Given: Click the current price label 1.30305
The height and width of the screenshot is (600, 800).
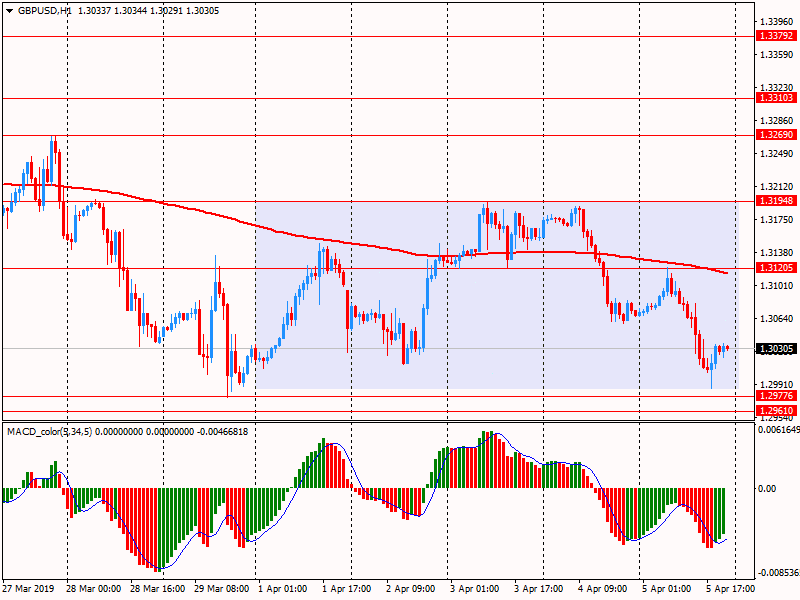Looking at the screenshot, I should pyautogui.click(x=776, y=349).
